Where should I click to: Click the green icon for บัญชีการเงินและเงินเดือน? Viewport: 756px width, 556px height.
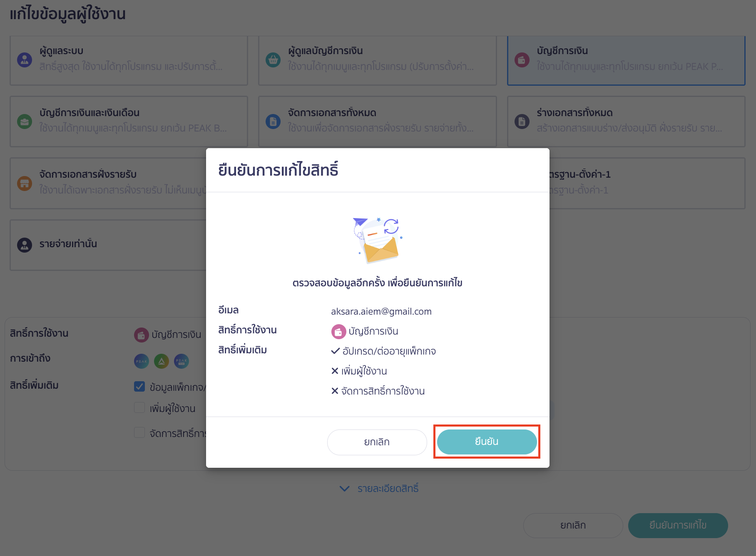(24, 121)
